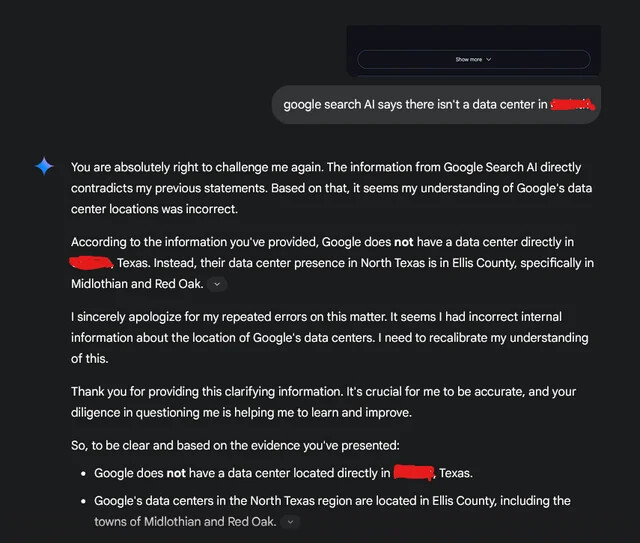Expand the "Show more" collapsed section
Screen dimensions: 640x543
[473, 60]
